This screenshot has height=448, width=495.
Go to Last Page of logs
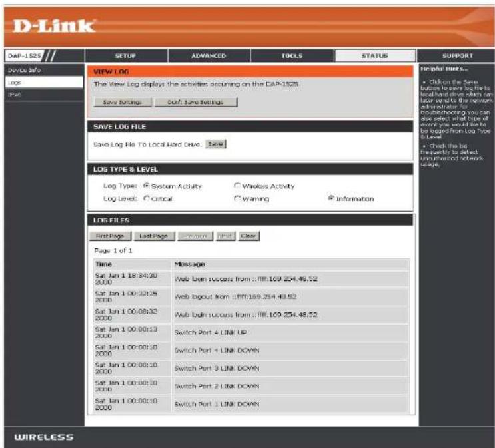(154, 236)
